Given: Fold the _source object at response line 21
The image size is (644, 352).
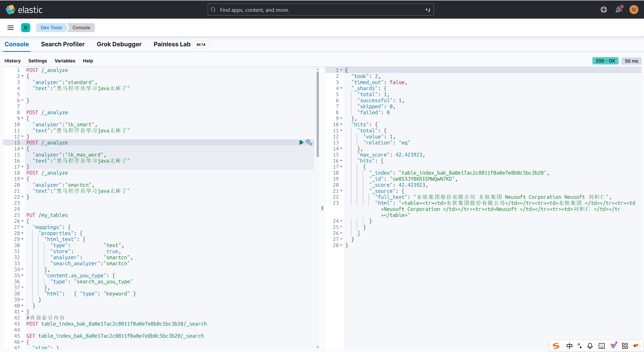Looking at the screenshot, I should (x=341, y=191).
